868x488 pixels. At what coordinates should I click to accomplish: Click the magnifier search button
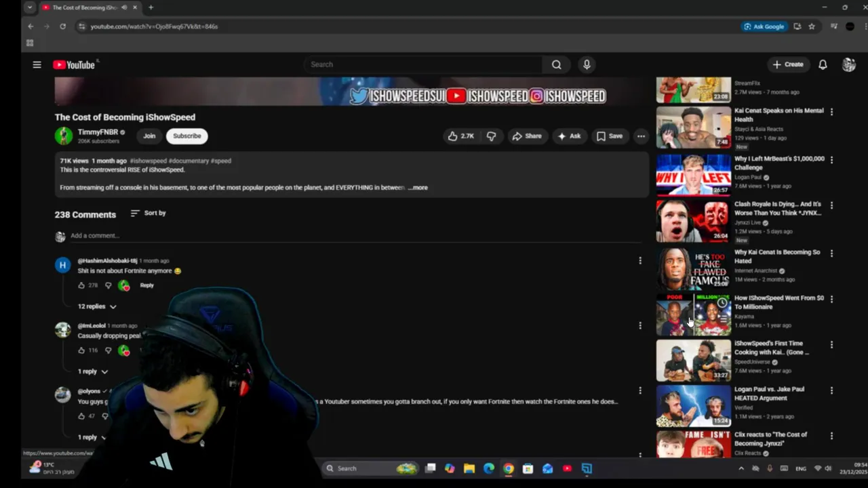[556, 64]
